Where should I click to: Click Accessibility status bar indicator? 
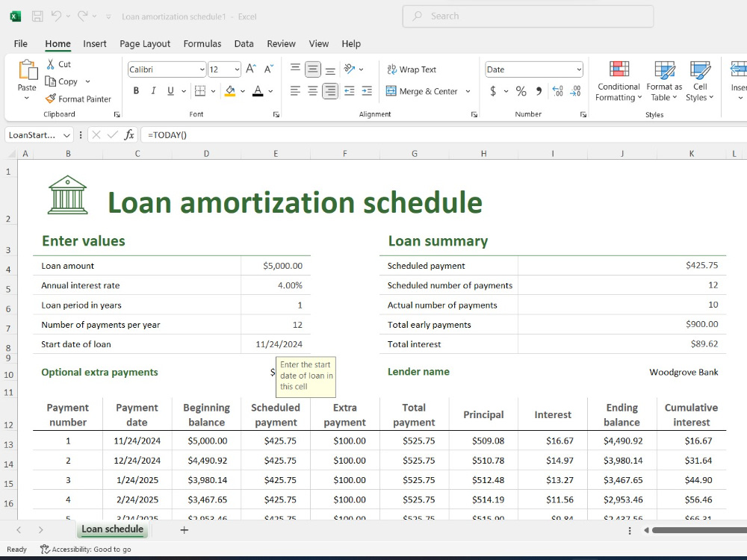[x=86, y=549]
